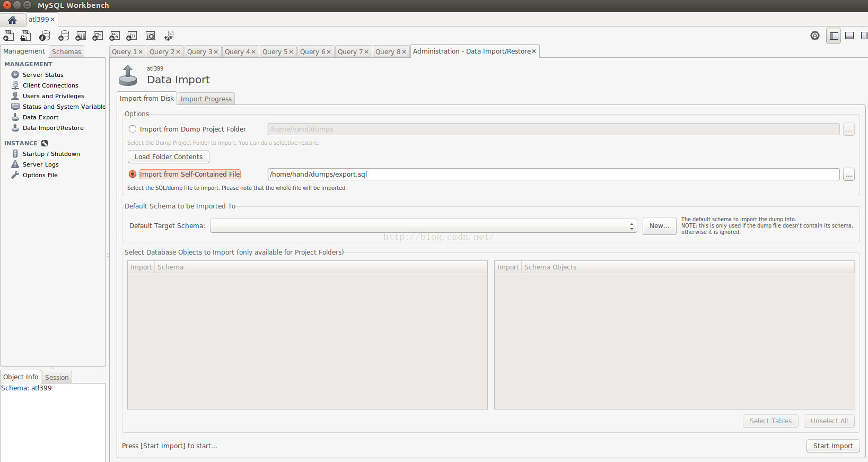The height and width of the screenshot is (462, 868).
Task: Close the atl399 connection tab
Action: pyautogui.click(x=52, y=20)
